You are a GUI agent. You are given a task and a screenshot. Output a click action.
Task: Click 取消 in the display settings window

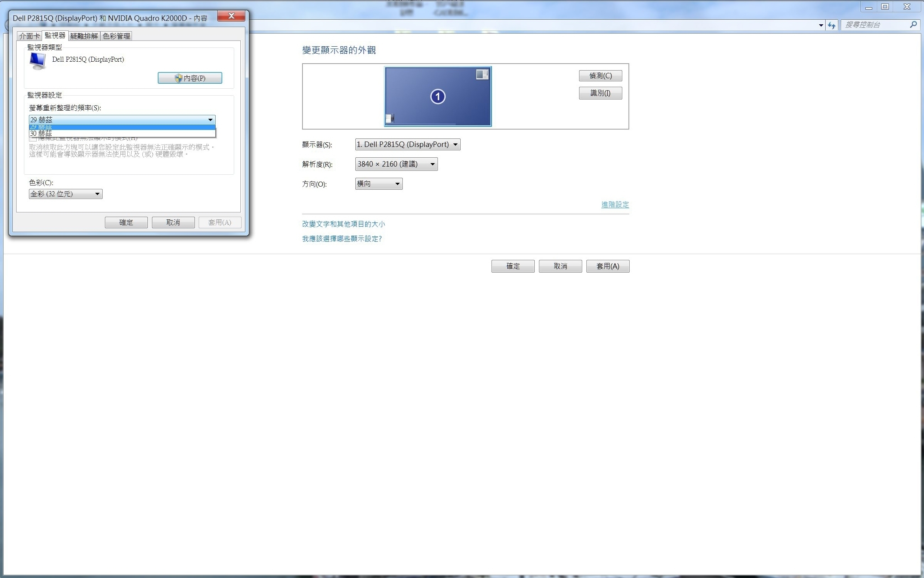tap(560, 266)
